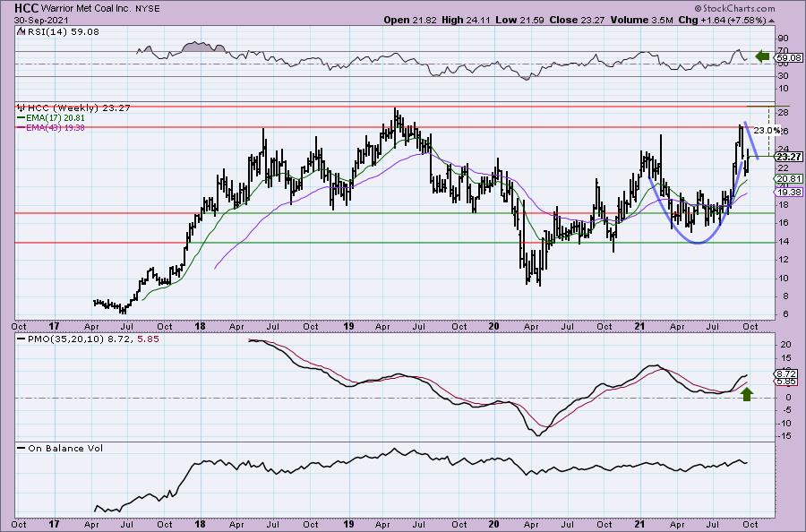Select the High 24.11 value
Image resolution: width=806 pixels, height=532 pixels.
(466, 21)
